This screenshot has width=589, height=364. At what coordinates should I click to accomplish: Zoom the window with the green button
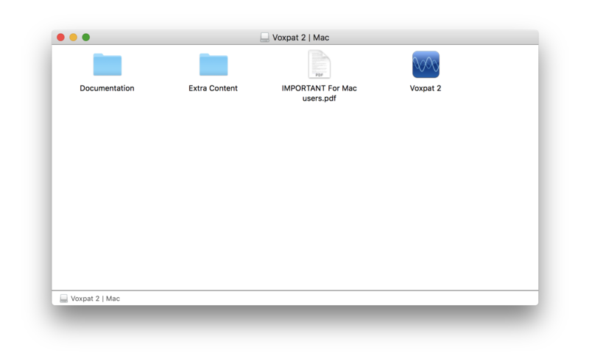pos(86,38)
